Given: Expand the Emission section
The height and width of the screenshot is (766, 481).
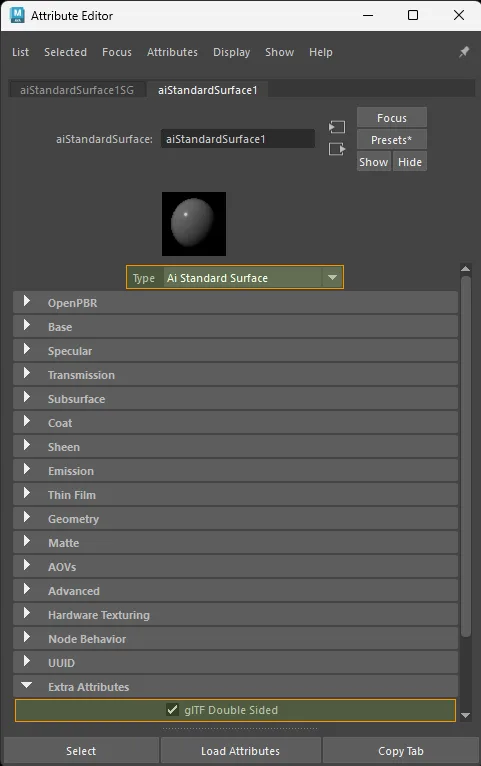Looking at the screenshot, I should tap(235, 471).
